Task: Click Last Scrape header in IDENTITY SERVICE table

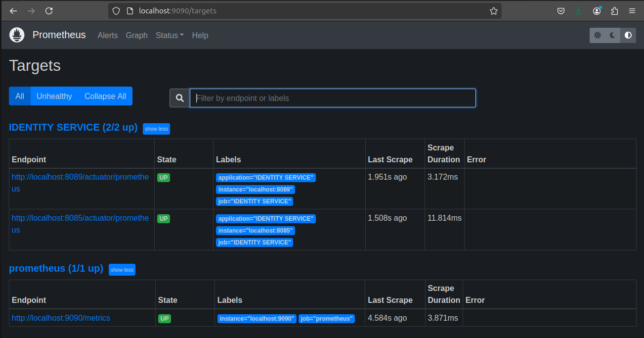Action: 390,159
